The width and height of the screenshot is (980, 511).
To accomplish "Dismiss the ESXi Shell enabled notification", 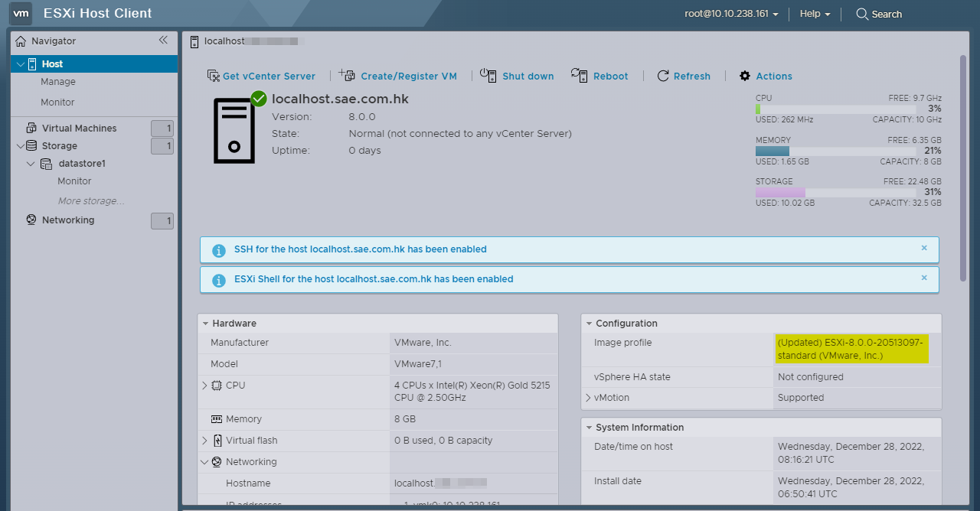I will click(x=924, y=278).
